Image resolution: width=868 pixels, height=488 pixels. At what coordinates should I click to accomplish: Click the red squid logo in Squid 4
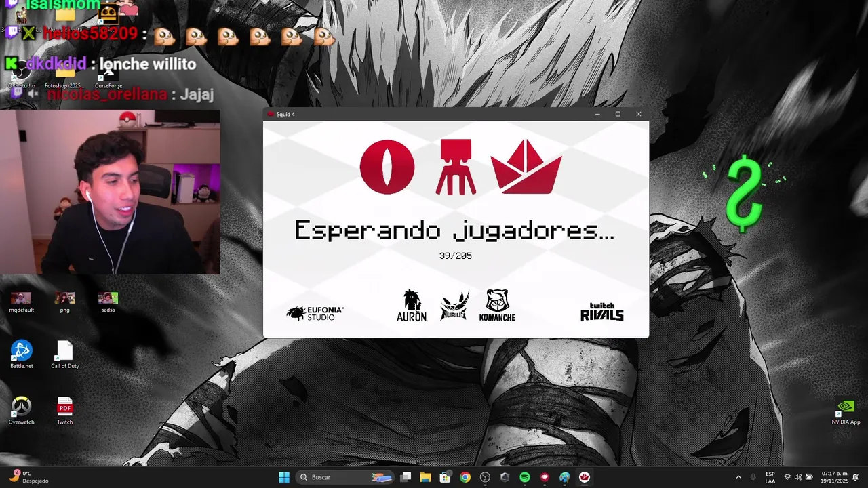456,167
